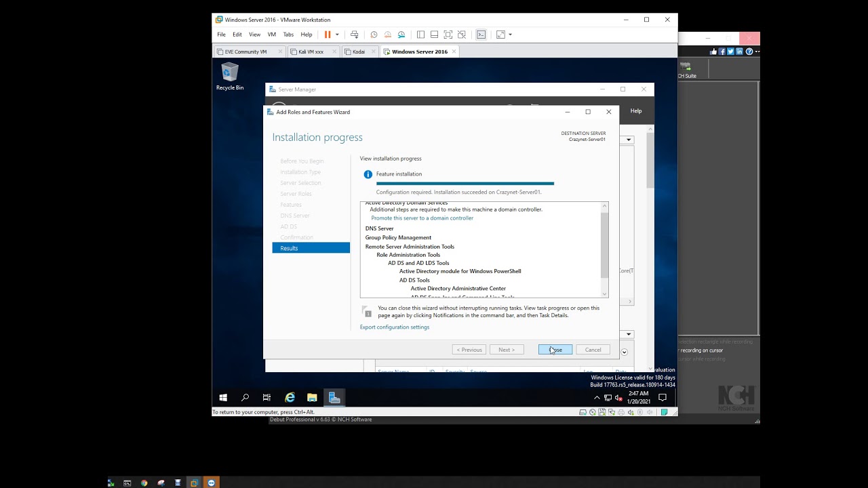
Task: Select the Results step in wizard sidebar
Action: pos(311,248)
